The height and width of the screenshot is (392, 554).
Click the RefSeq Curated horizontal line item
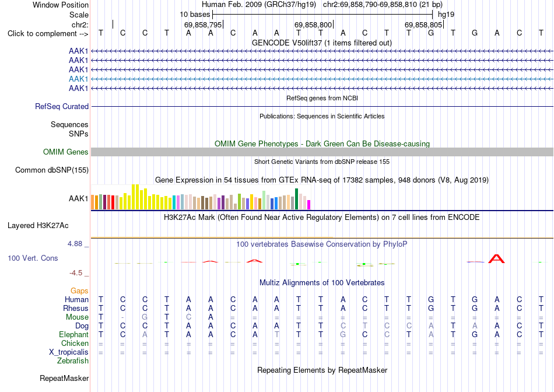[x=322, y=106]
